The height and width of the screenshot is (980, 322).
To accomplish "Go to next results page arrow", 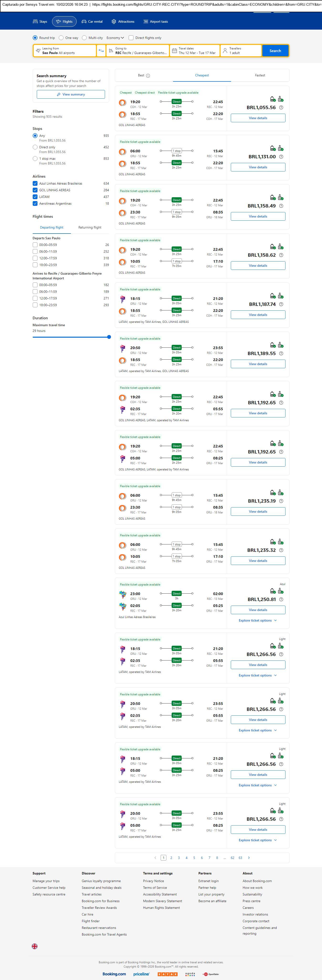I will coord(249,857).
